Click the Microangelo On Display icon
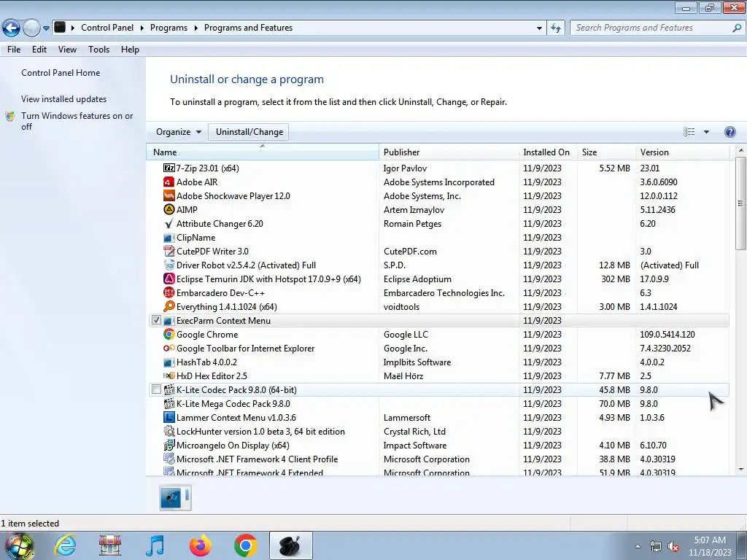This screenshot has width=747, height=560. point(169,446)
